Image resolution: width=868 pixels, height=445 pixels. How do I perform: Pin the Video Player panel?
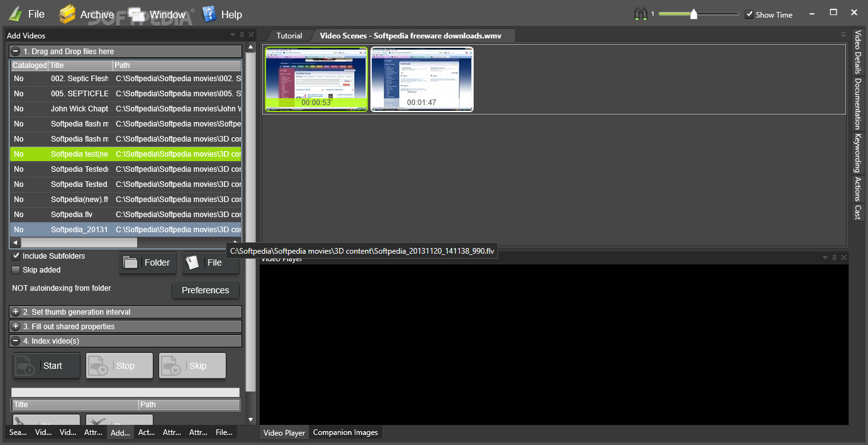point(835,258)
